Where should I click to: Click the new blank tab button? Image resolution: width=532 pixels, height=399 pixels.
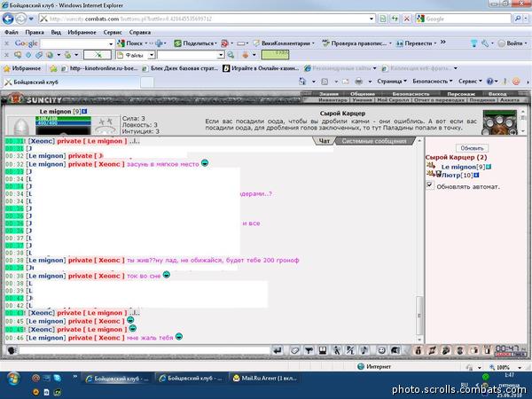click(x=147, y=82)
